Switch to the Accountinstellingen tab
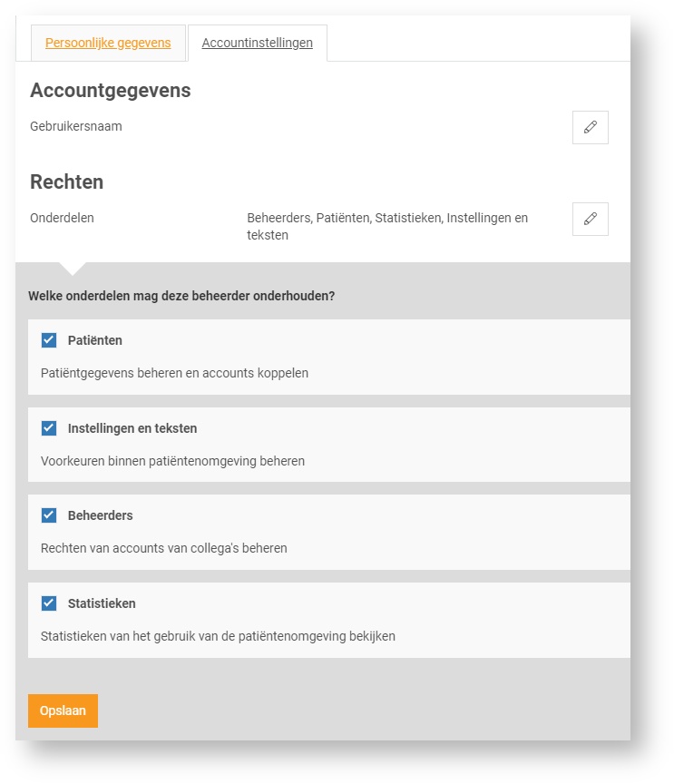674x784 pixels. 257,43
